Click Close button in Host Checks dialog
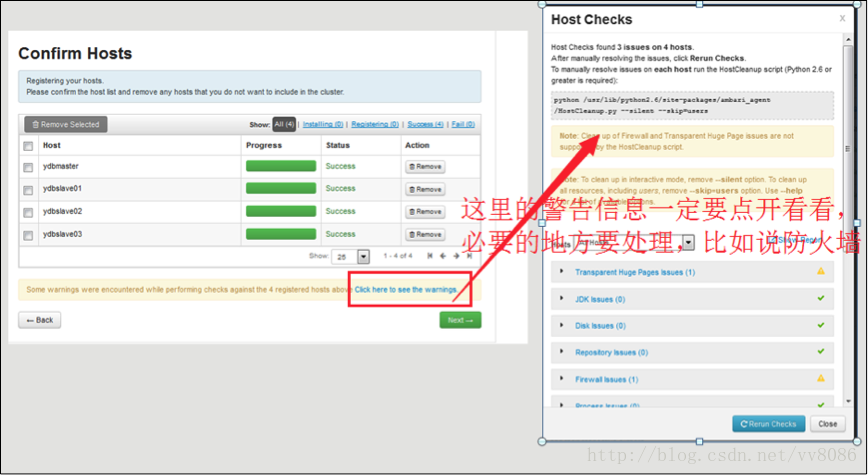868x475 pixels. [x=828, y=424]
